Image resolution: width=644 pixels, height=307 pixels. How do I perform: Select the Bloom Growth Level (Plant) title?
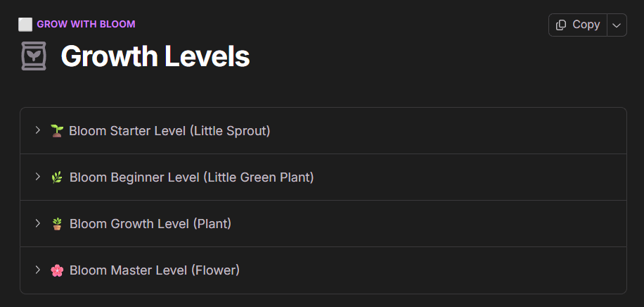[150, 224]
